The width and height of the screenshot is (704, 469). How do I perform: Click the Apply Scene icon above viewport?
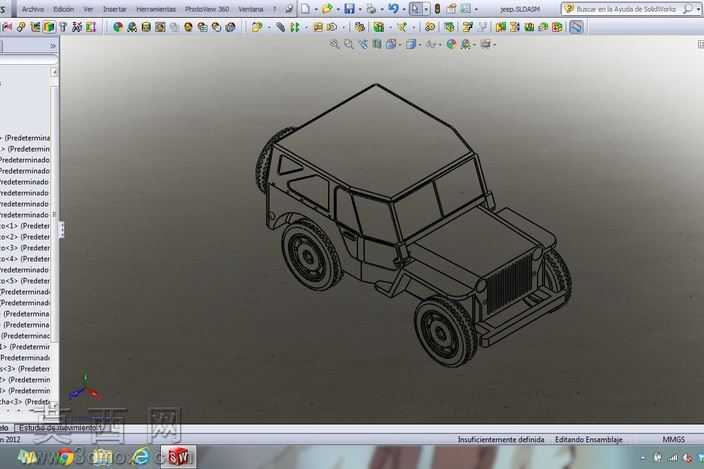coord(467,44)
